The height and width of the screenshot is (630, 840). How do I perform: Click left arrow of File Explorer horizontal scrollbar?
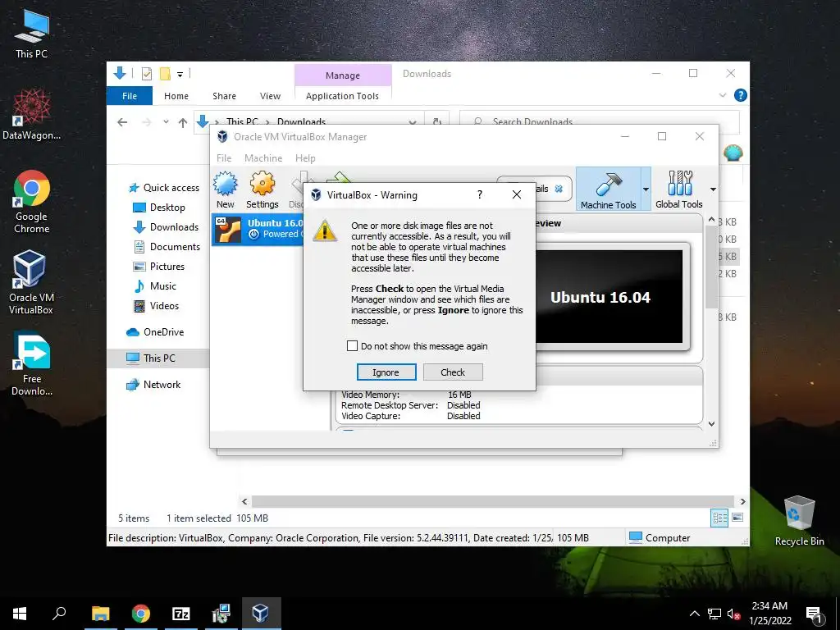click(x=244, y=501)
